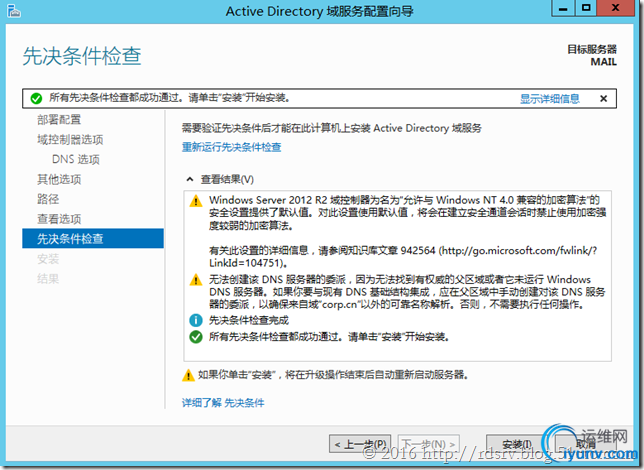The width and height of the screenshot is (644, 470).
Task: Close the wizard window
Action: (x=615, y=8)
